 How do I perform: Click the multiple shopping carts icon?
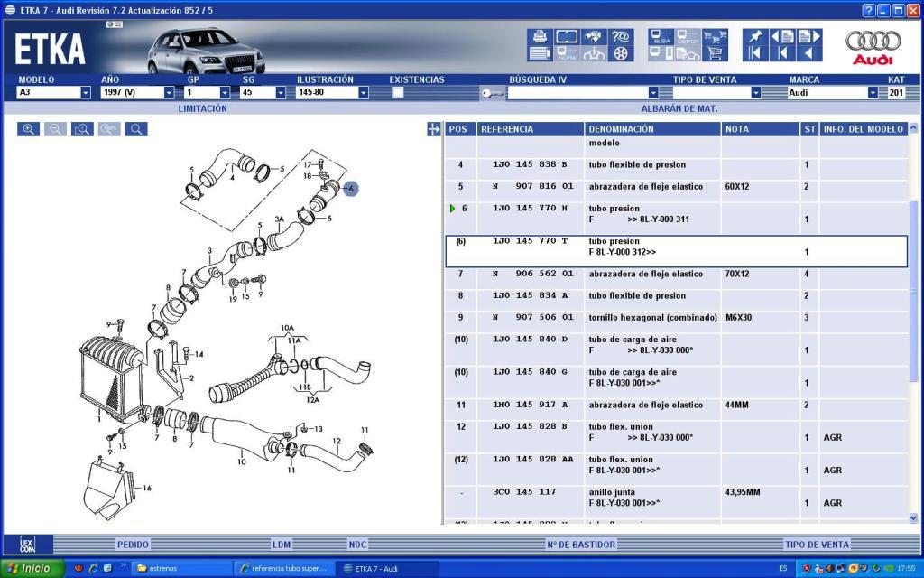(x=715, y=36)
